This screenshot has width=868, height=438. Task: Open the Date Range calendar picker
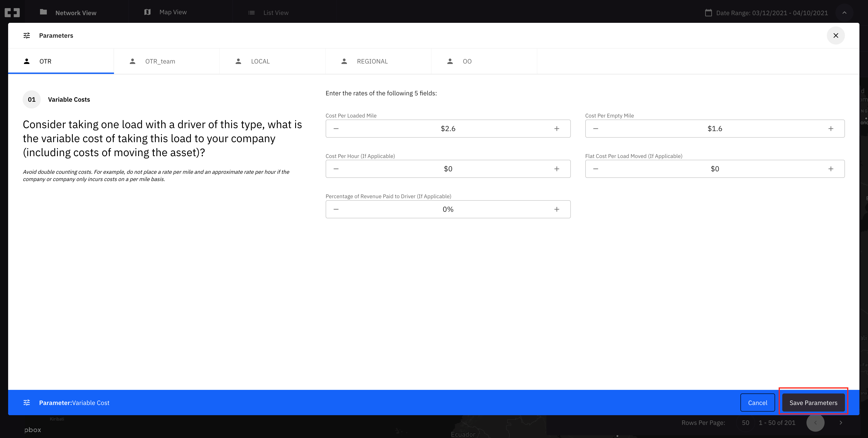coord(708,13)
